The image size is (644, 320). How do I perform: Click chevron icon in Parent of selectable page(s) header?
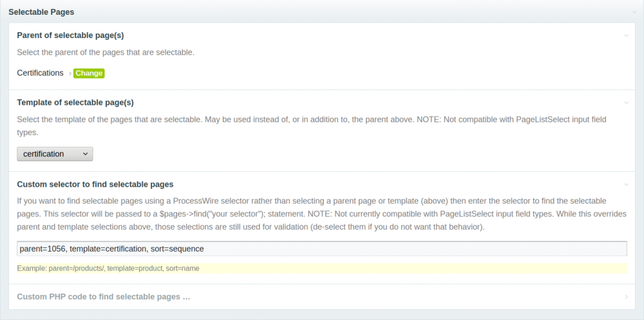coord(626,35)
